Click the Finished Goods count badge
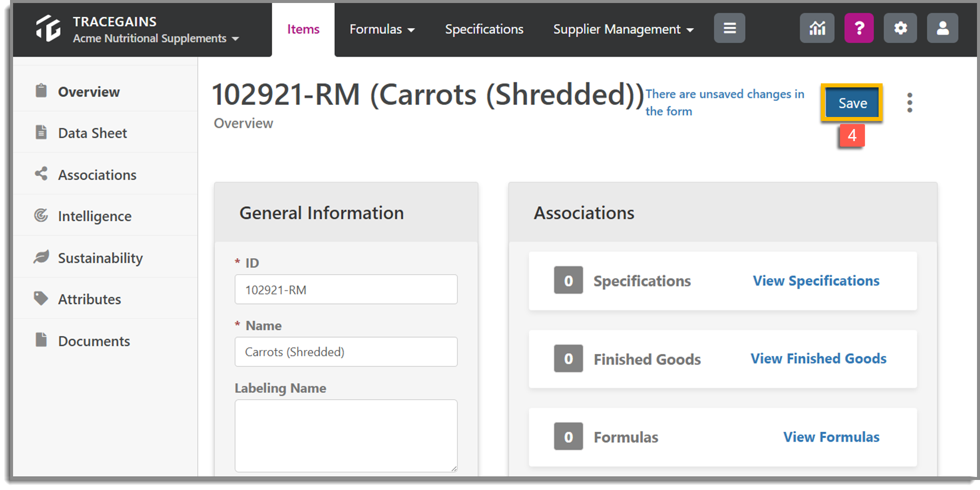Viewport: 980px width, 490px height. pyautogui.click(x=568, y=358)
